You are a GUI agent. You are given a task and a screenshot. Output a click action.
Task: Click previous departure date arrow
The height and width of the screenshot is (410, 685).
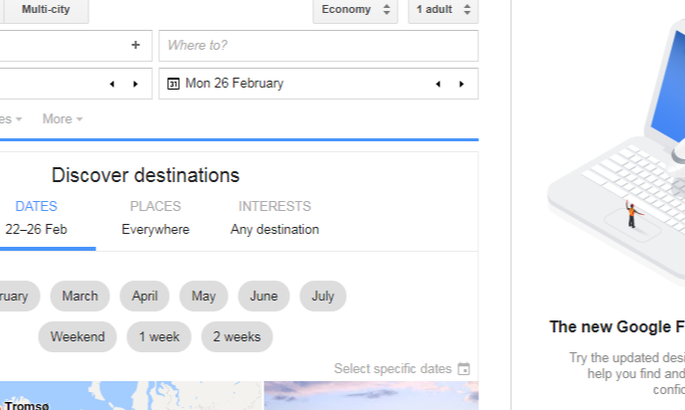(112, 84)
